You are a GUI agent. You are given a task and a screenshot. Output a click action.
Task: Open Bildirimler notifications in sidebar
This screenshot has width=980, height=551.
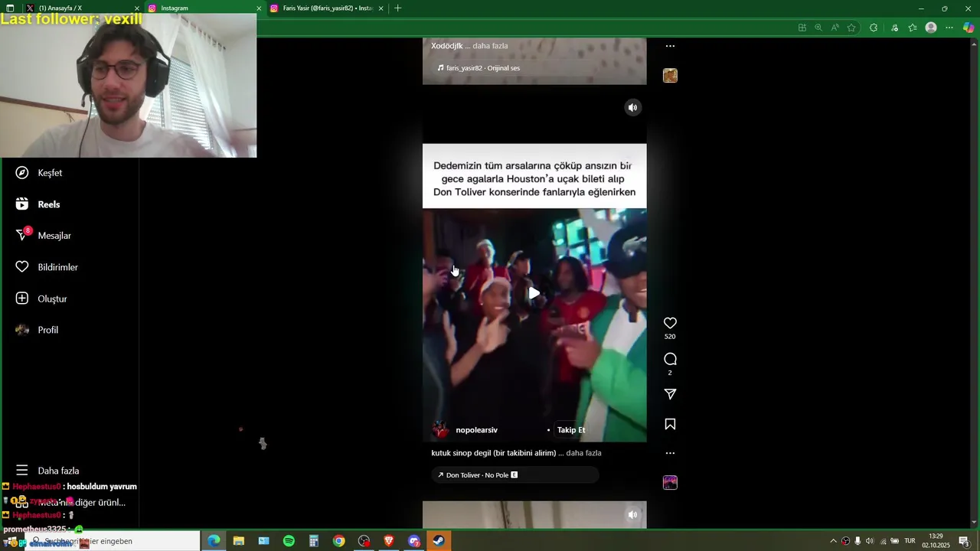coord(47,267)
